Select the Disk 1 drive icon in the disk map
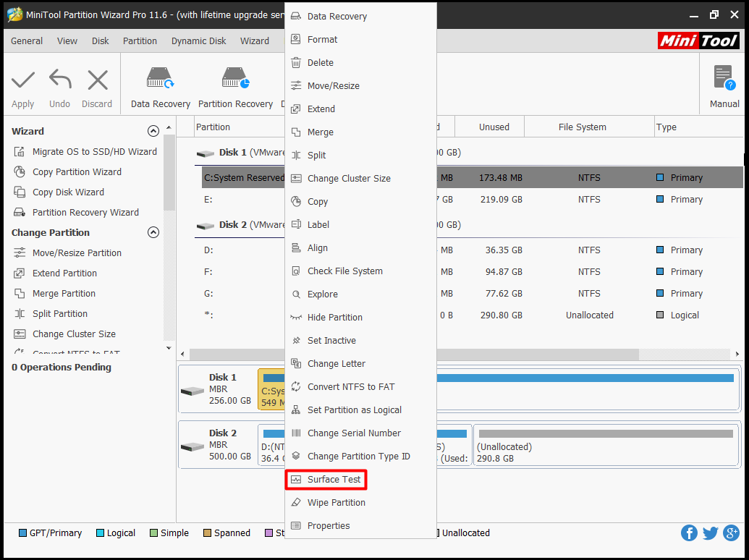The height and width of the screenshot is (560, 749). [x=192, y=391]
